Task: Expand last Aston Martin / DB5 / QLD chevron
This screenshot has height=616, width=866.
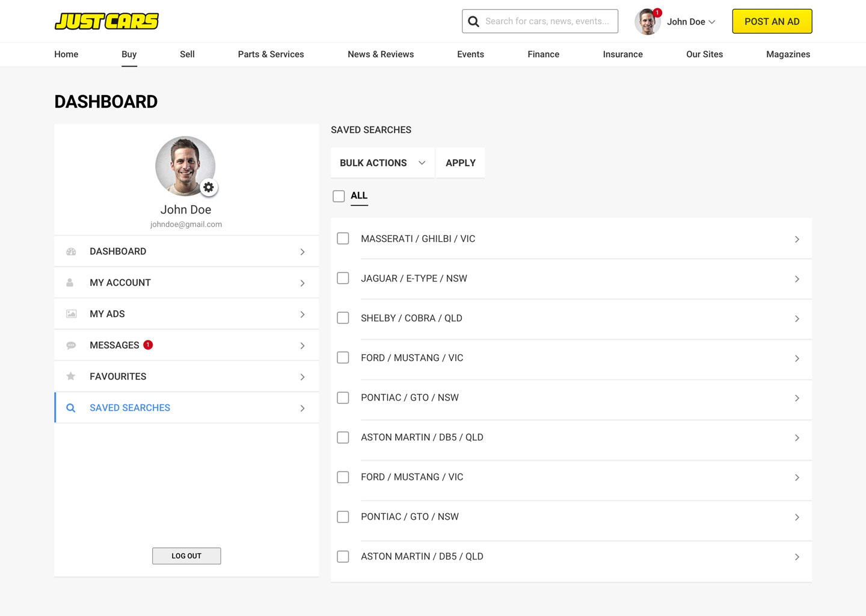Action: (x=797, y=557)
